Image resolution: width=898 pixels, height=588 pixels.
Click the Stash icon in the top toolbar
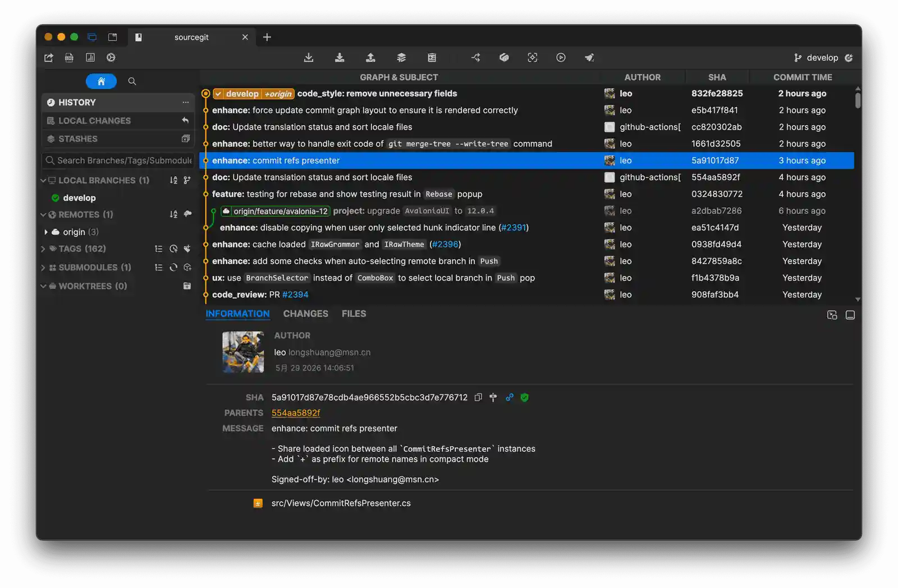pos(401,58)
